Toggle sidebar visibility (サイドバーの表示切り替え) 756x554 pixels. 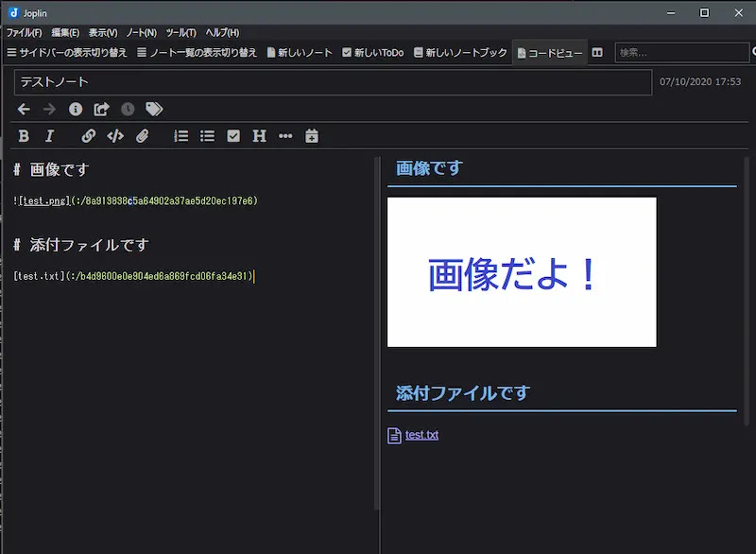67,53
